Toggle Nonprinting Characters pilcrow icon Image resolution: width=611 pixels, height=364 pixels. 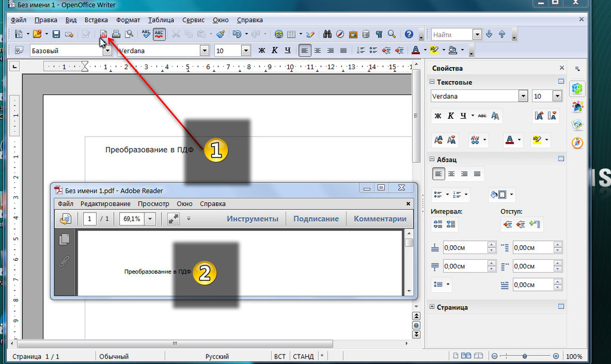pos(379,34)
